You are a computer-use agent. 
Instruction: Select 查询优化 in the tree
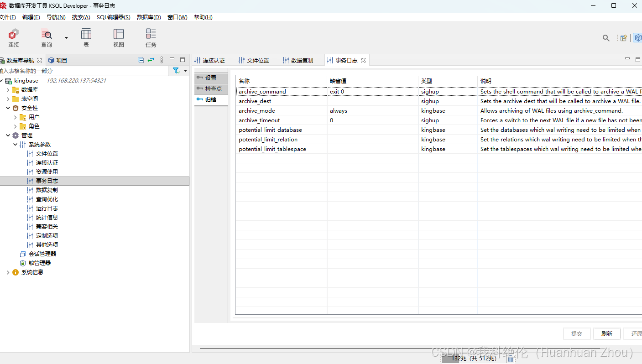coord(47,199)
